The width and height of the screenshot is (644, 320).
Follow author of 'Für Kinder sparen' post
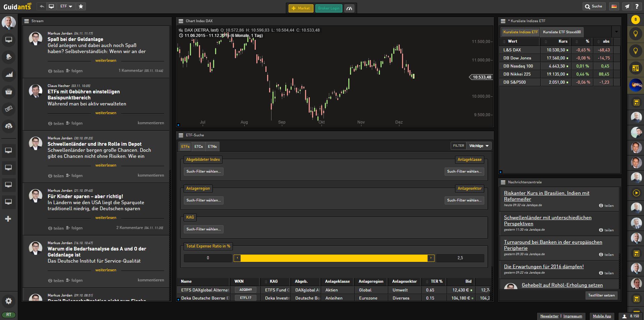(x=74, y=228)
